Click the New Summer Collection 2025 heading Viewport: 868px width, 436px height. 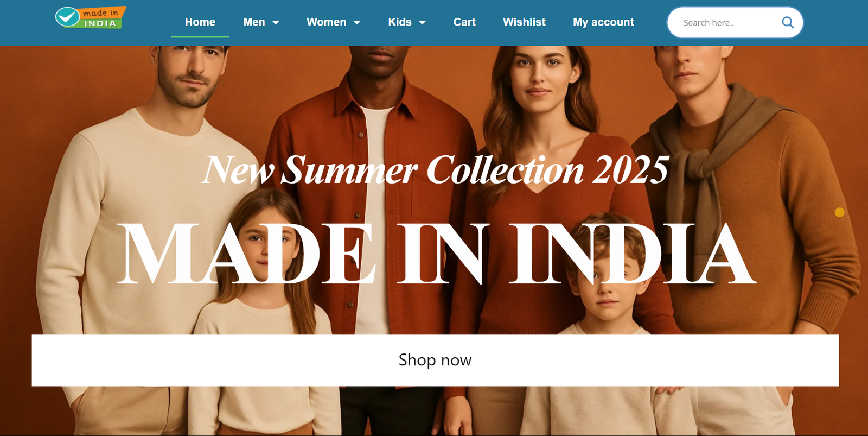[x=435, y=170]
